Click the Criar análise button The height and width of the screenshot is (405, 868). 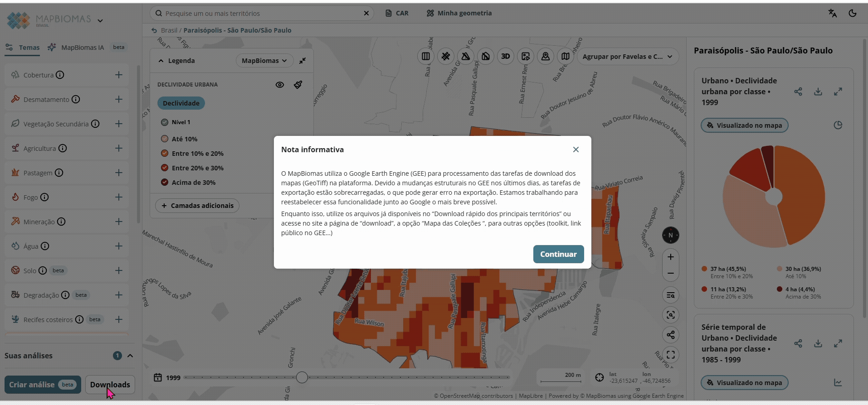click(x=43, y=385)
